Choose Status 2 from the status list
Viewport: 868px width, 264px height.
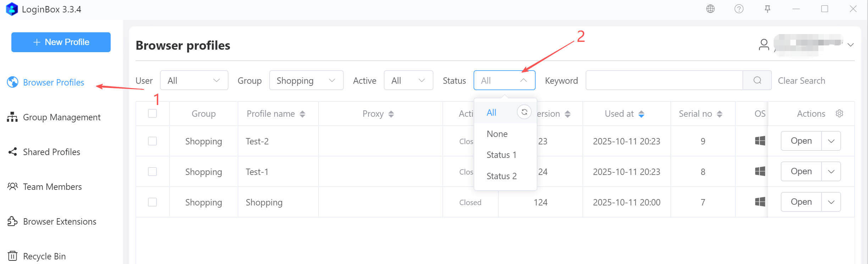pos(502,176)
